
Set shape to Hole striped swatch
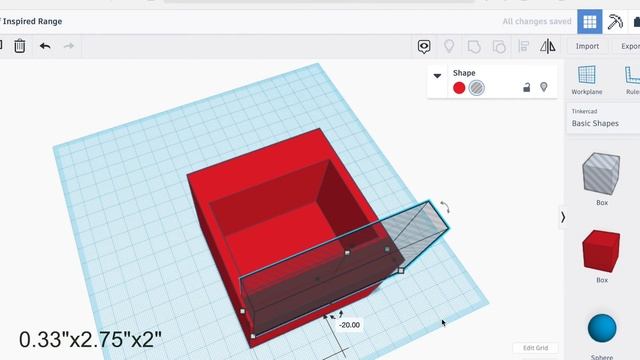coord(476,88)
